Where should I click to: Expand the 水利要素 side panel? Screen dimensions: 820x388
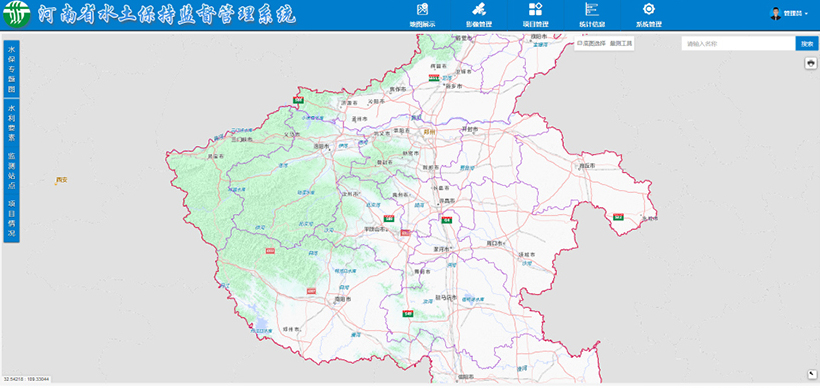(12, 123)
